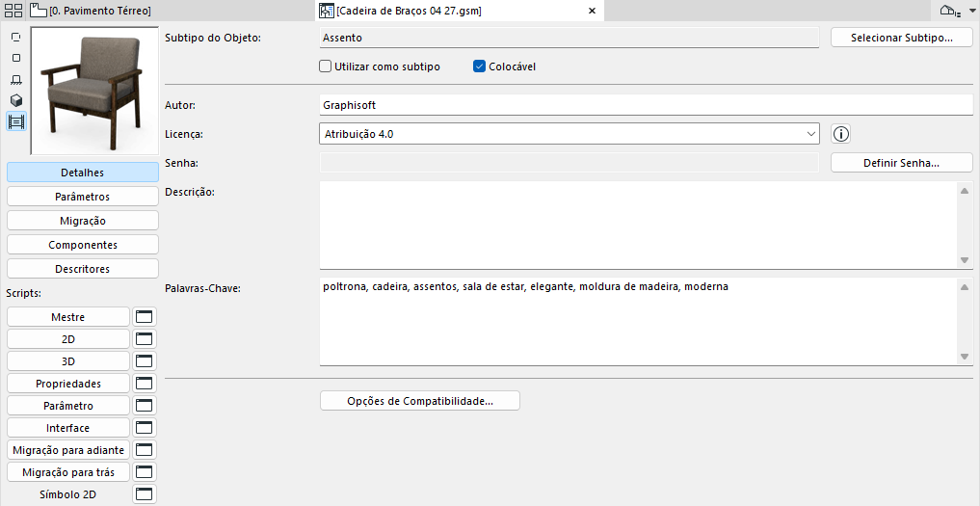Click the chair preview thumbnail

pyautogui.click(x=94, y=91)
